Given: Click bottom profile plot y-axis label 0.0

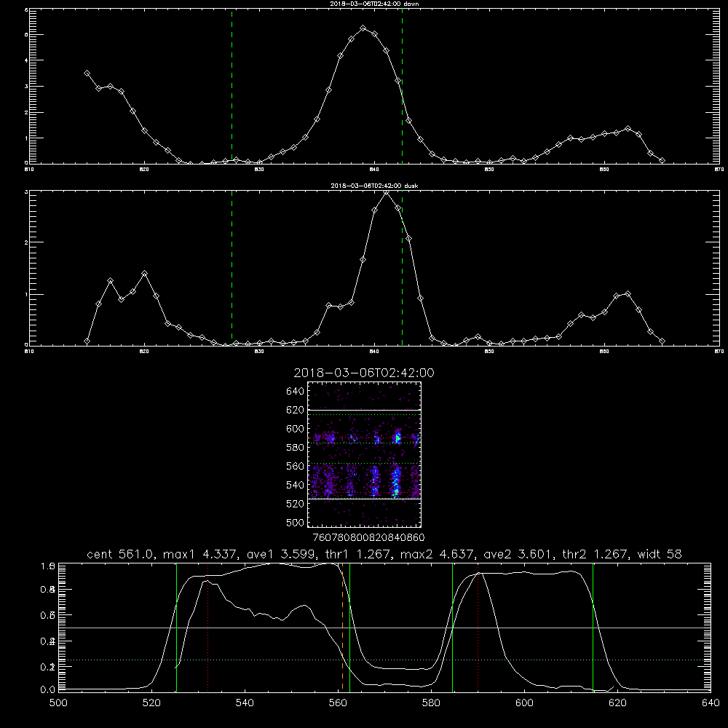Looking at the screenshot, I should coord(48,689).
